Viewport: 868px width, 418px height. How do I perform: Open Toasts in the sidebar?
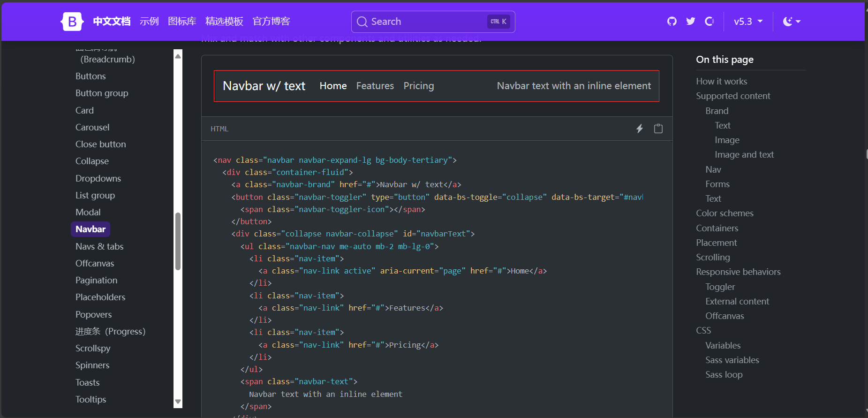[88, 382]
